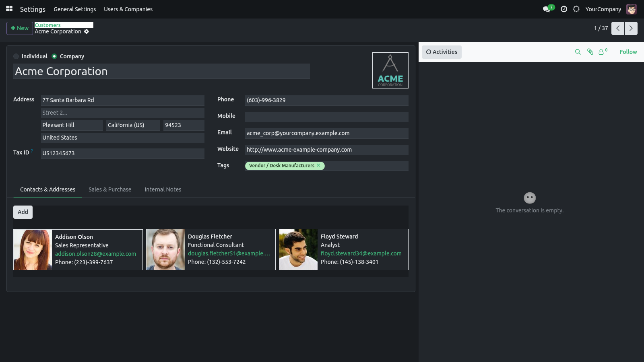The height and width of the screenshot is (362, 644).
Task: Click the Acme Corporation logo image
Action: point(390,70)
